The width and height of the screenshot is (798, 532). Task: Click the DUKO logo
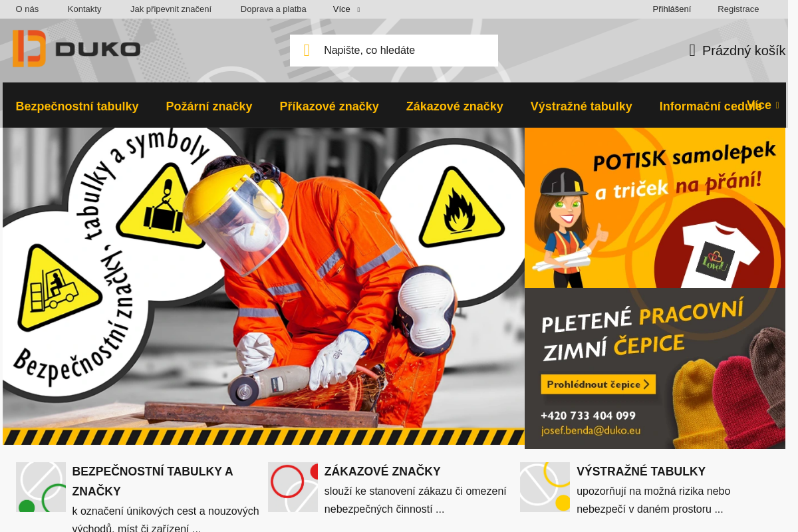[76, 49]
